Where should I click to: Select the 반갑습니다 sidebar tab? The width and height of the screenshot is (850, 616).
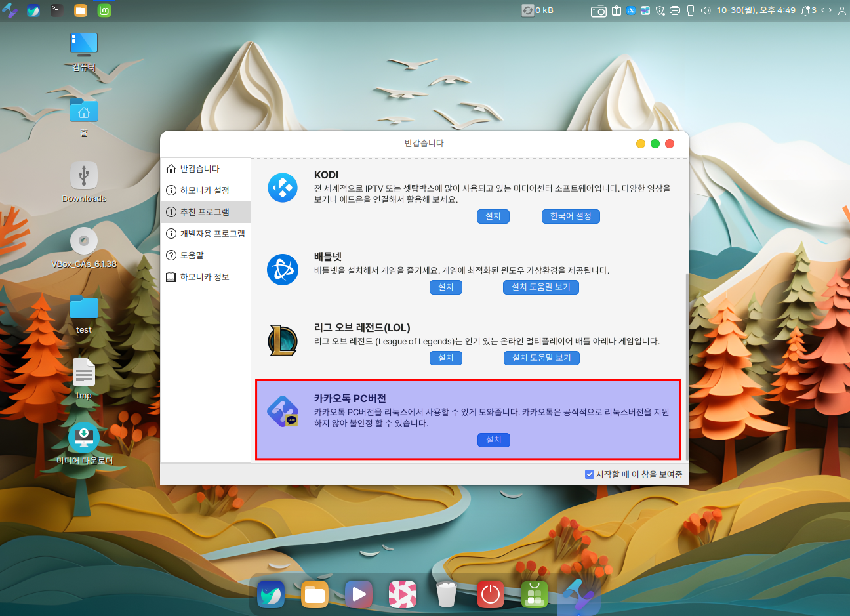coord(200,169)
